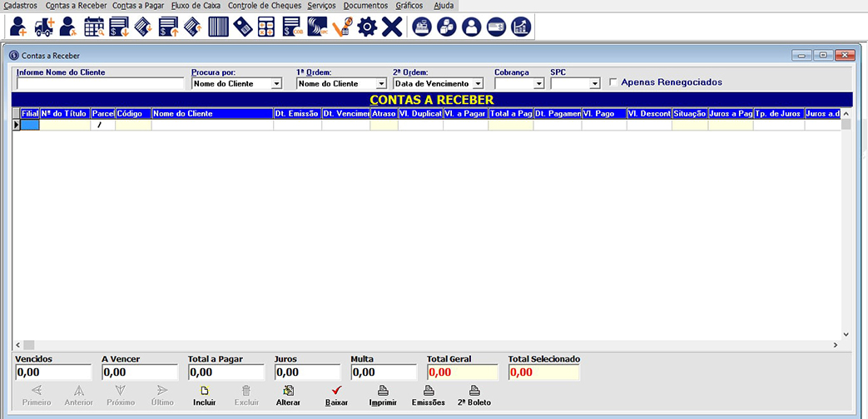Open the Fluxo de Caixa menu

click(192, 5)
